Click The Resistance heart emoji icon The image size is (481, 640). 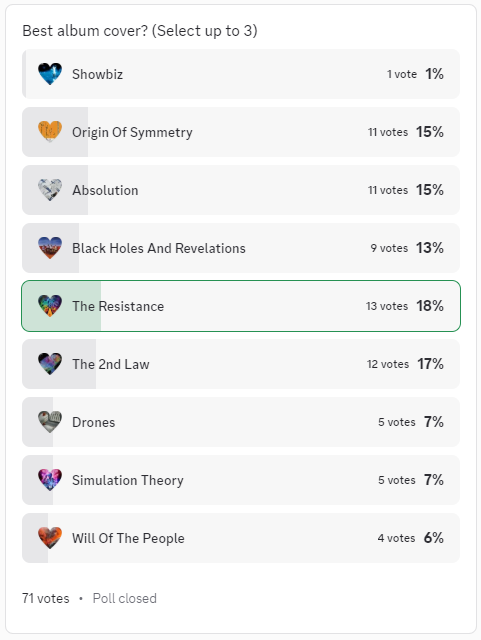[x=50, y=306]
